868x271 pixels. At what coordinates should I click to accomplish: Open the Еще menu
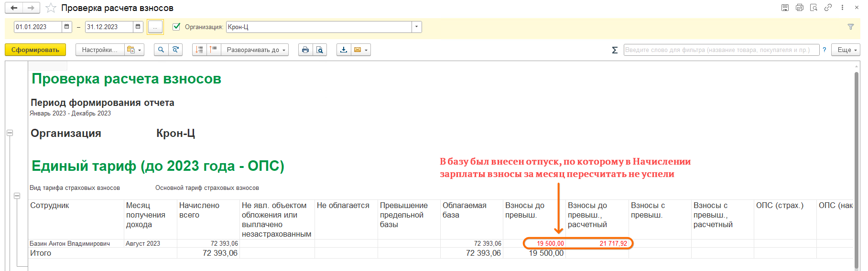click(846, 50)
